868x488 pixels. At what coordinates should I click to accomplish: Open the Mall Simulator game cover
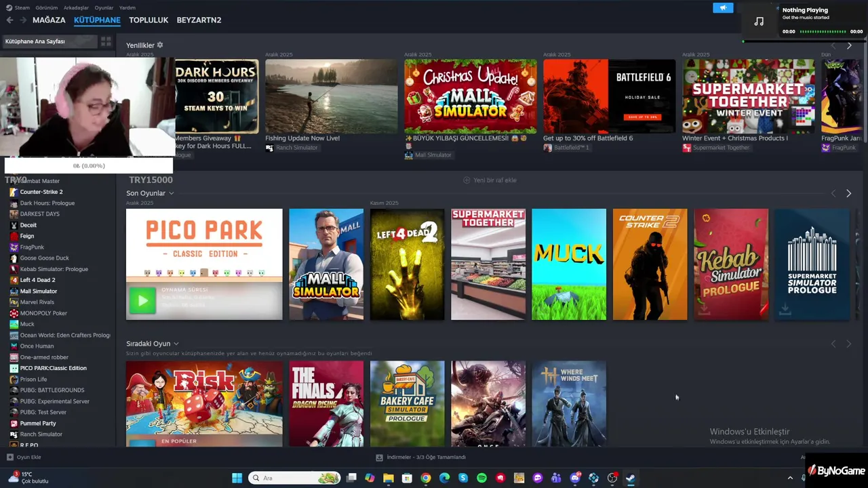pos(326,264)
